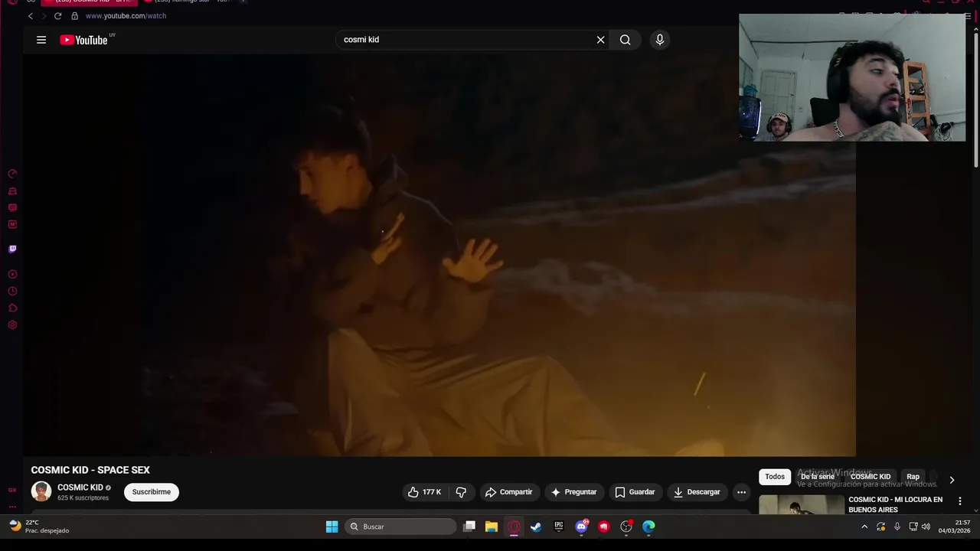Viewport: 980px width, 551px height.
Task: Open Epic Games Launcher from the taskbar
Action: pos(559,527)
